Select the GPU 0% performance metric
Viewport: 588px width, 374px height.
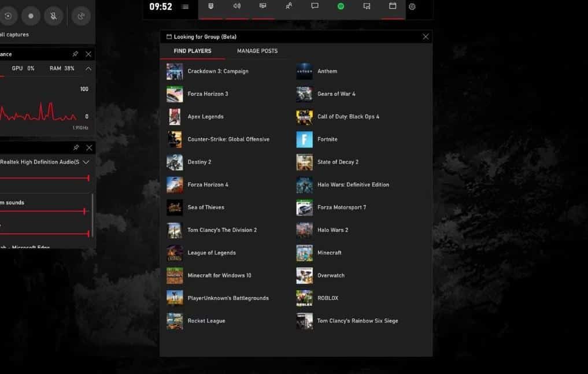(23, 68)
